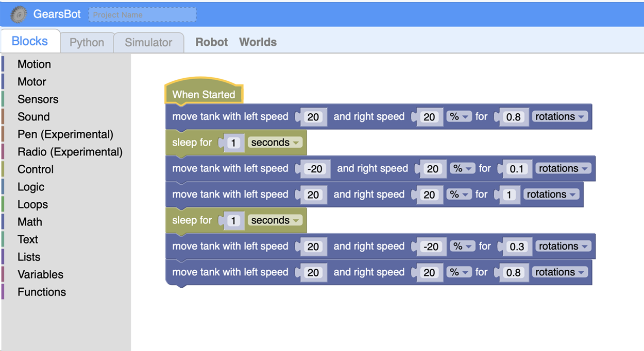Screen dimensions: 644x351
Task: Open the Worlds menu
Action: [x=258, y=42]
